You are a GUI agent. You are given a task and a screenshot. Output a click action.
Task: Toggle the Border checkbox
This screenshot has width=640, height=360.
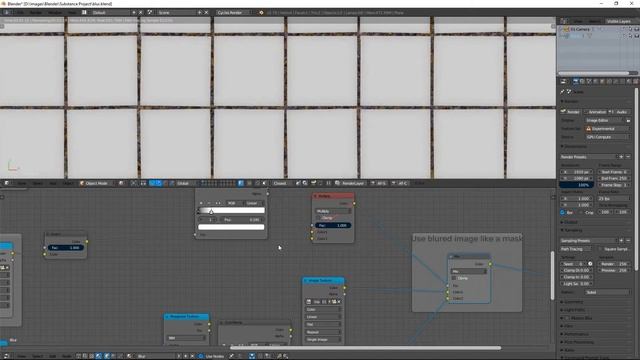(x=563, y=212)
